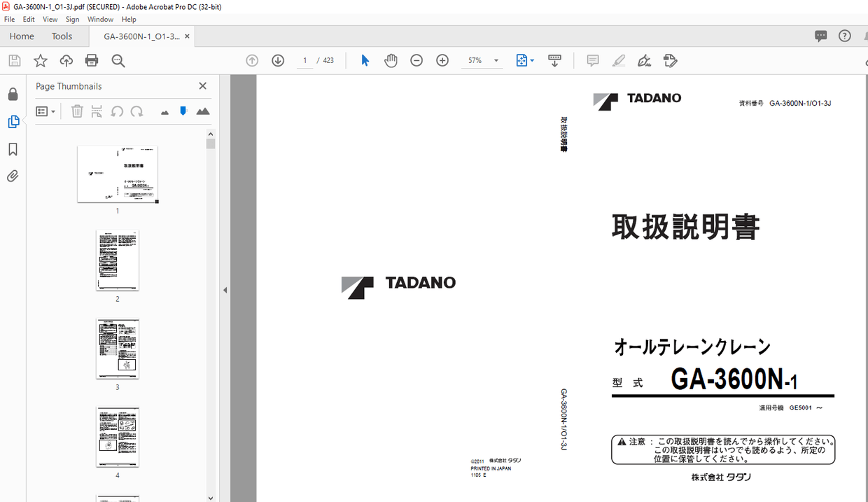868x502 pixels.
Task: Open the zoom level dropdown showing 57%
Action: (482, 60)
